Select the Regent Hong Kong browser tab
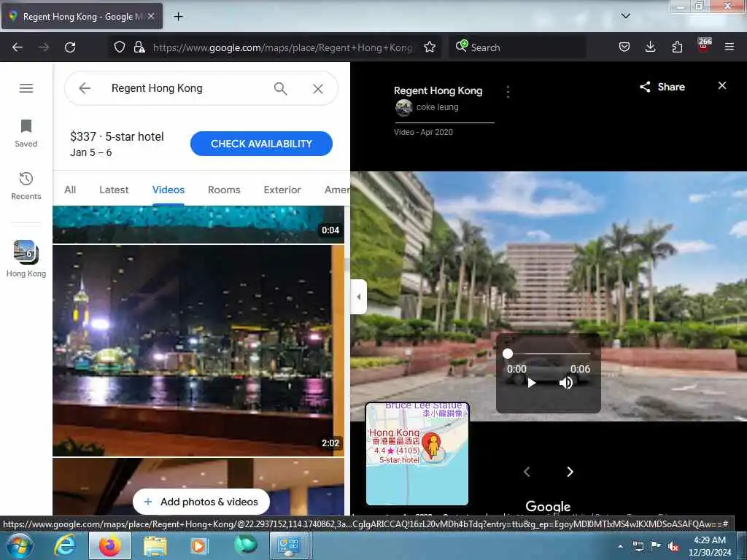Image resolution: width=747 pixels, height=560 pixels. pos(82,16)
